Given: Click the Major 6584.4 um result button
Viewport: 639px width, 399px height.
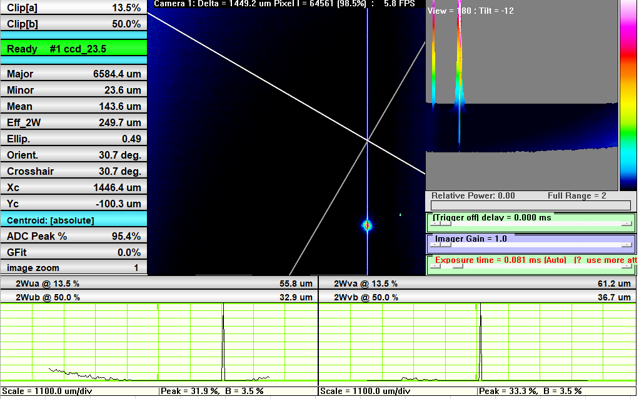Looking at the screenshot, I should point(74,74).
